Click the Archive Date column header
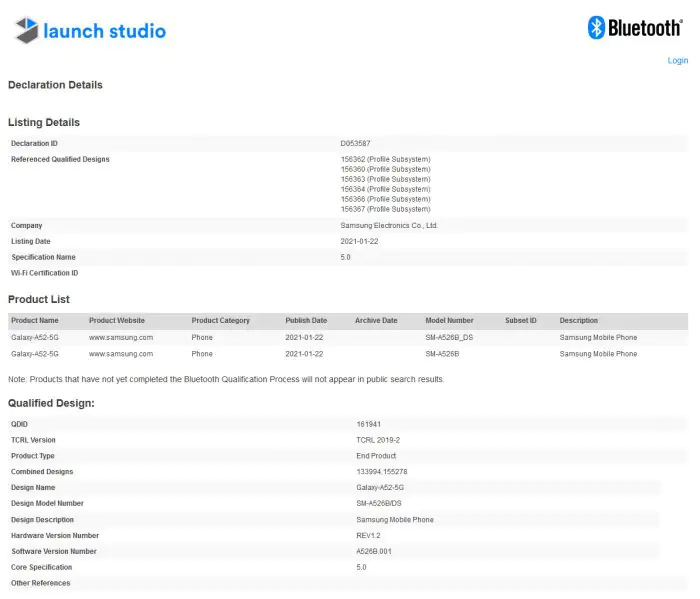 [376, 320]
